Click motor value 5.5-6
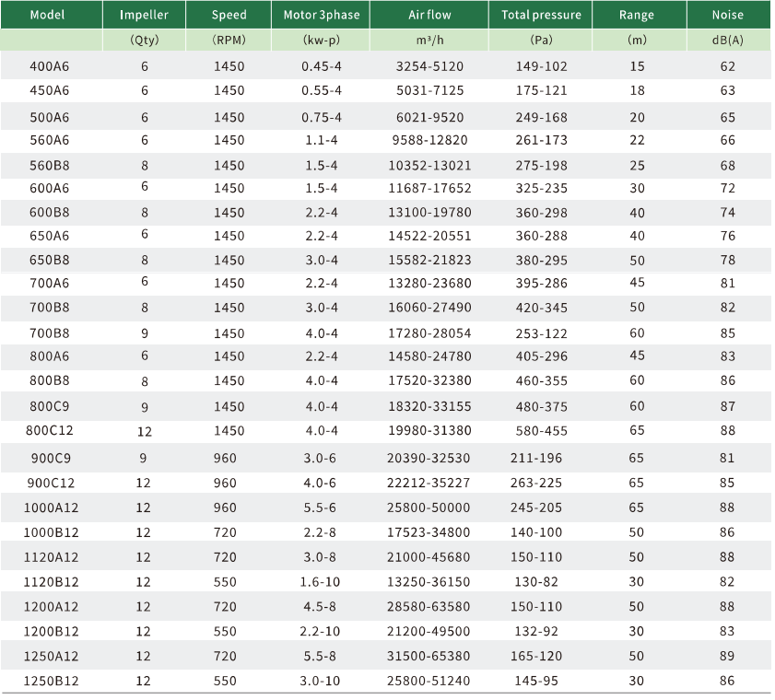This screenshot has width=775, height=700. [320, 507]
